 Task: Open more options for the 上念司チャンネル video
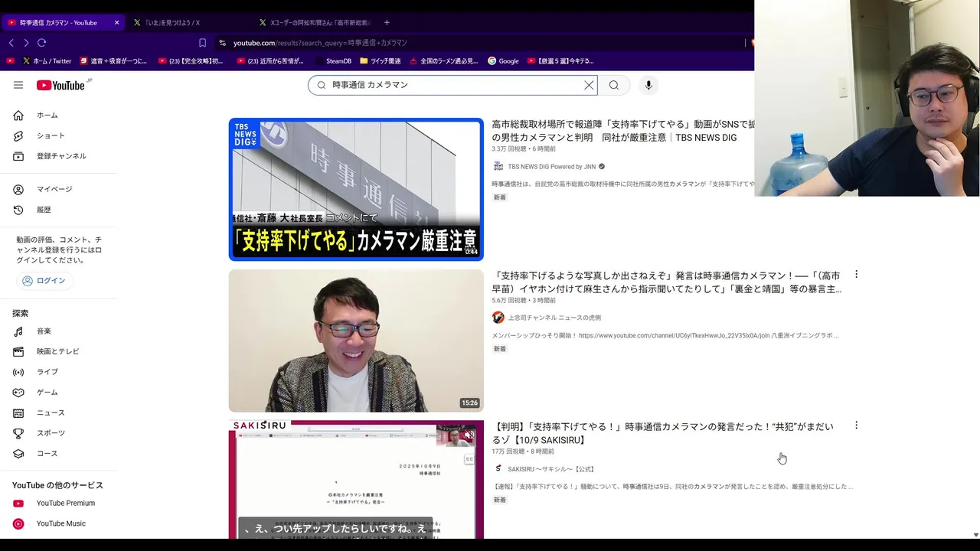click(856, 274)
